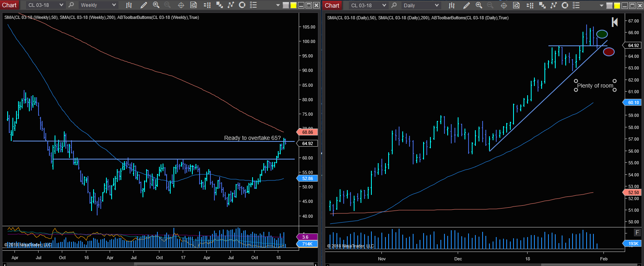Open chart properties list in Weekly chart
The height and width of the screenshot is (266, 644).
coord(253,5)
